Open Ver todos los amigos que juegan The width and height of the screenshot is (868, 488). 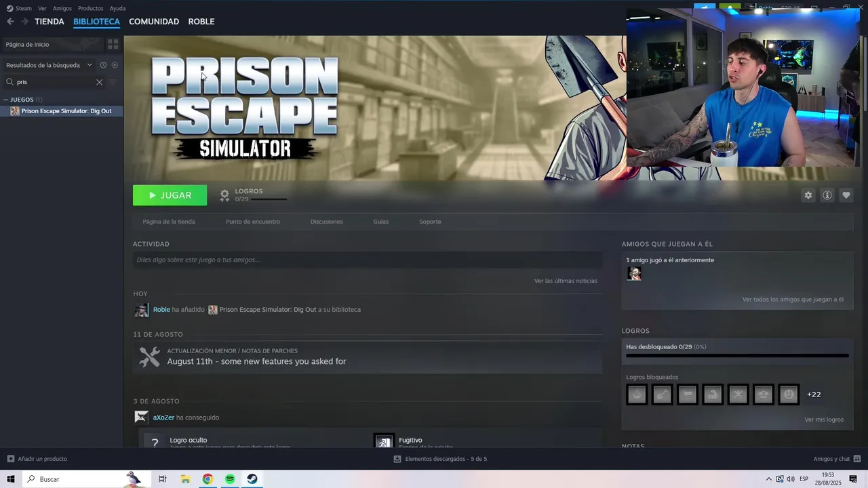point(793,300)
